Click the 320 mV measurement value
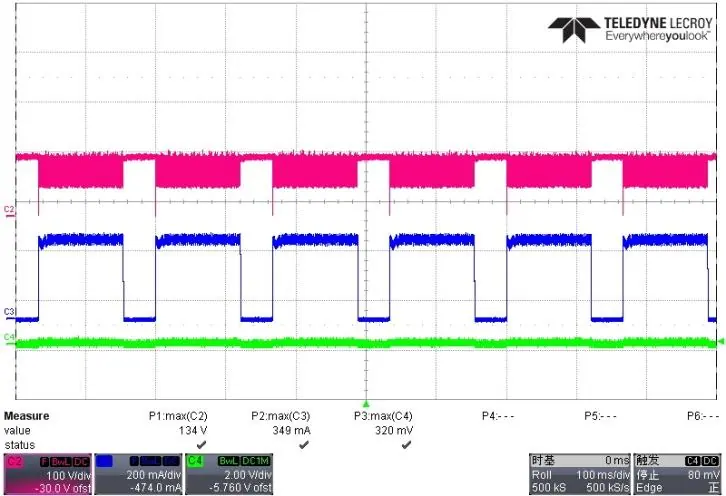The height and width of the screenshot is (496, 726). pyautogui.click(x=394, y=431)
